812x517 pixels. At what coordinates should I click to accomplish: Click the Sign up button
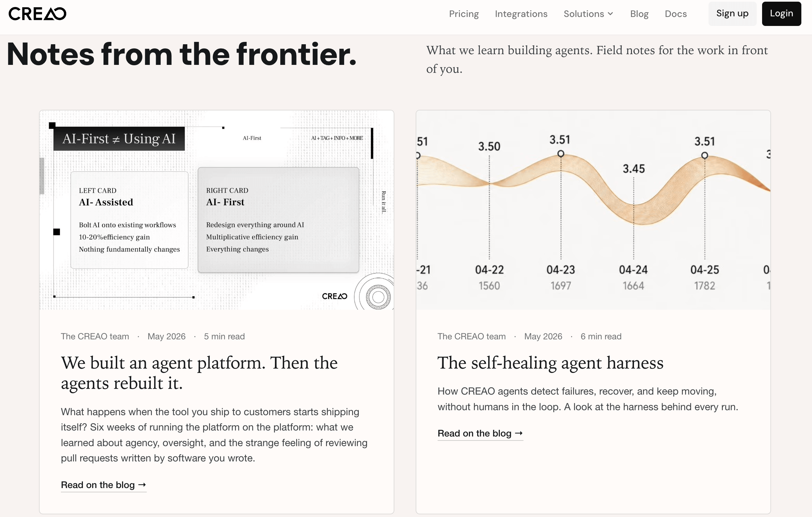pyautogui.click(x=732, y=14)
